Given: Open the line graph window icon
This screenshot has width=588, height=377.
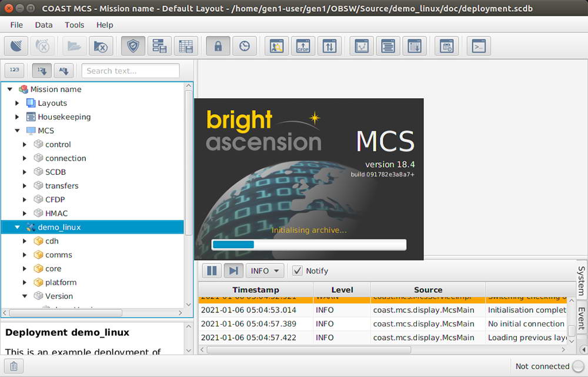Looking at the screenshot, I should coord(362,46).
